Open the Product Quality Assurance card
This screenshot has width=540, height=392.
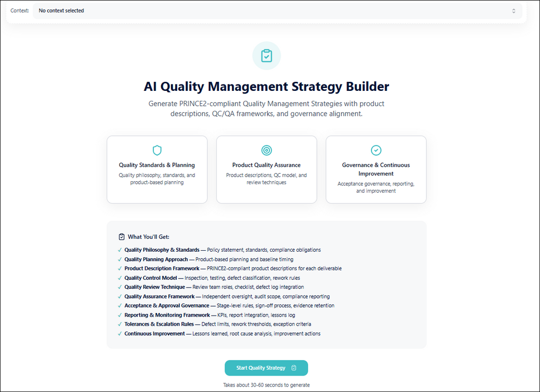click(x=266, y=169)
